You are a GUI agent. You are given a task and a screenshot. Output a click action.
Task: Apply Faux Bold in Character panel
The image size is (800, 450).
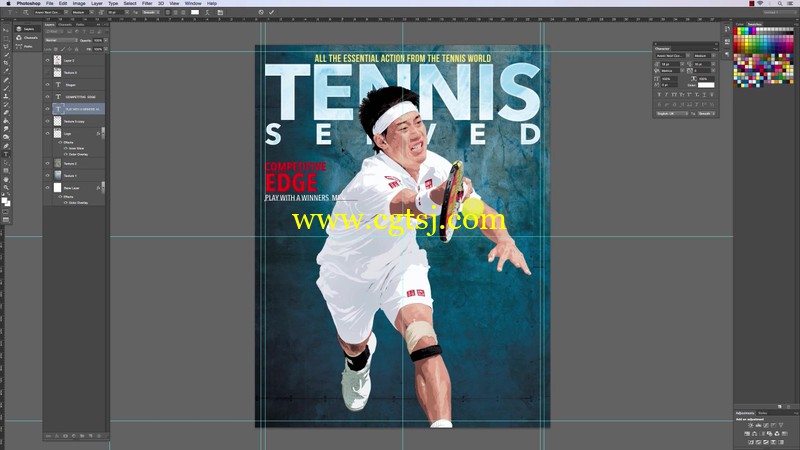(x=659, y=94)
